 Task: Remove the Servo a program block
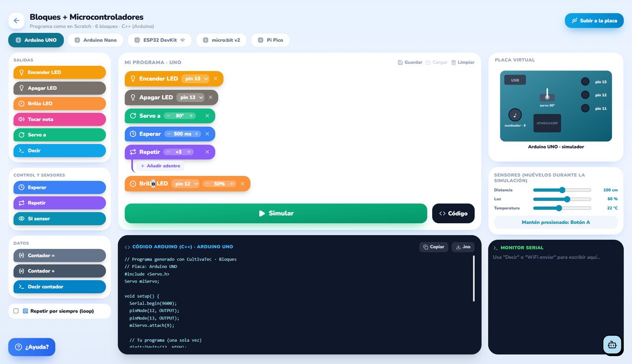[x=207, y=116]
